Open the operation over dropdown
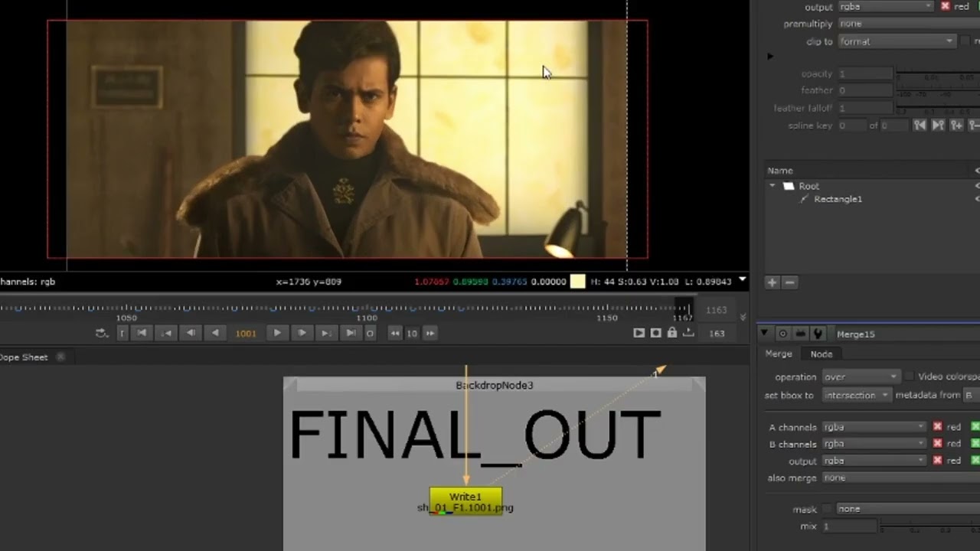980x551 pixels. [861, 377]
